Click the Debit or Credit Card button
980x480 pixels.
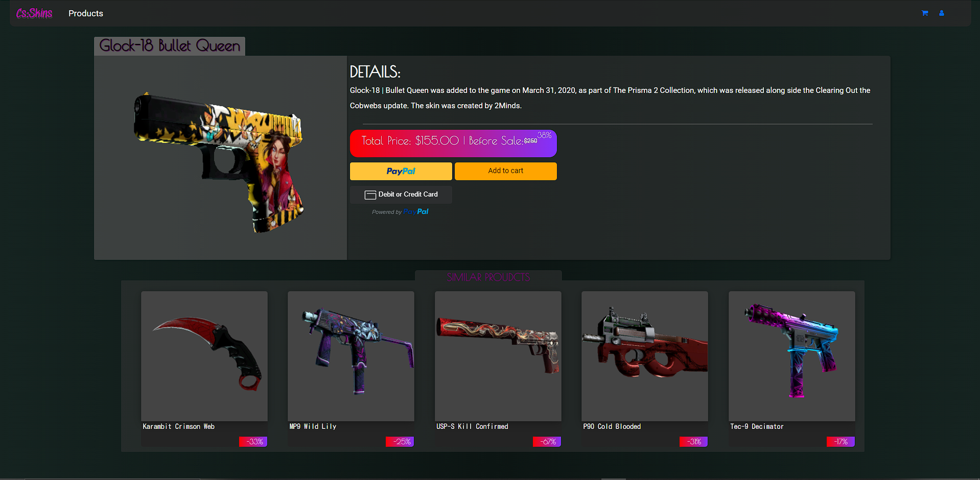point(401,195)
